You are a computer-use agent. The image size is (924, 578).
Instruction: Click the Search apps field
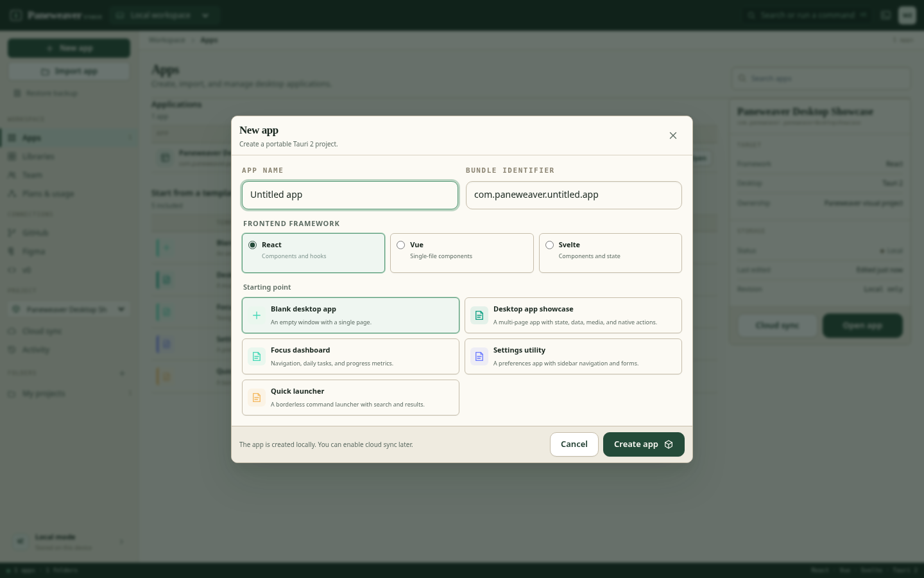click(x=821, y=78)
